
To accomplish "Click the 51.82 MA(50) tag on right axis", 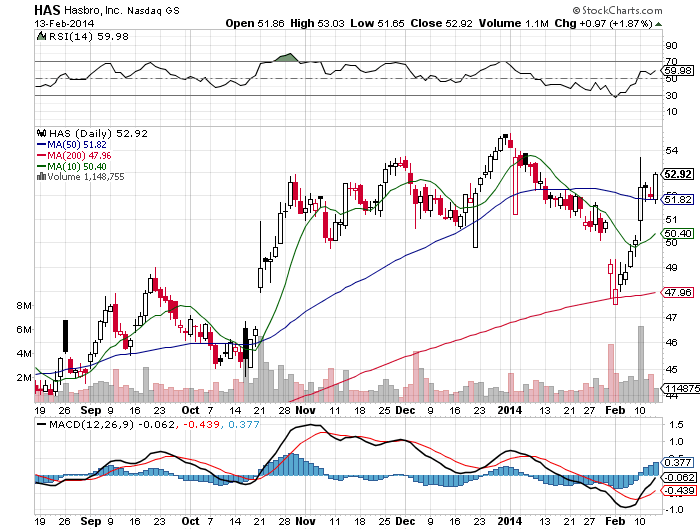I will [x=678, y=199].
